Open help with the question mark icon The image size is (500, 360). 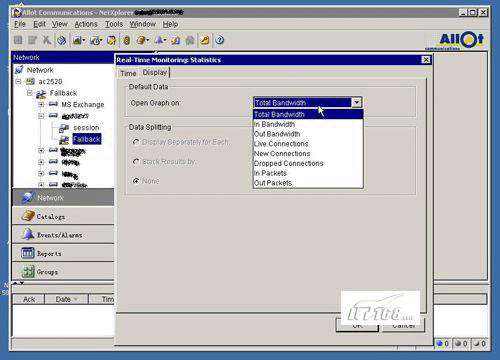click(x=219, y=40)
